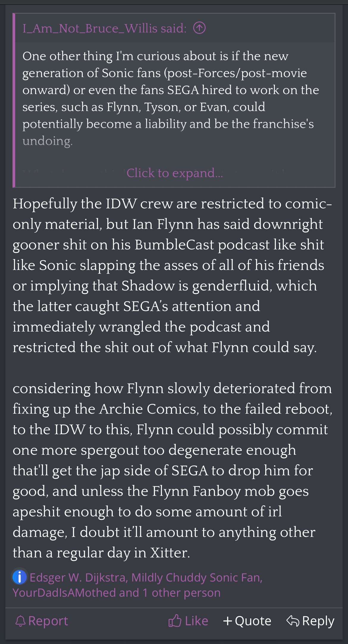Click the plus icon before Quote
The image size is (348, 644).
[x=228, y=621]
